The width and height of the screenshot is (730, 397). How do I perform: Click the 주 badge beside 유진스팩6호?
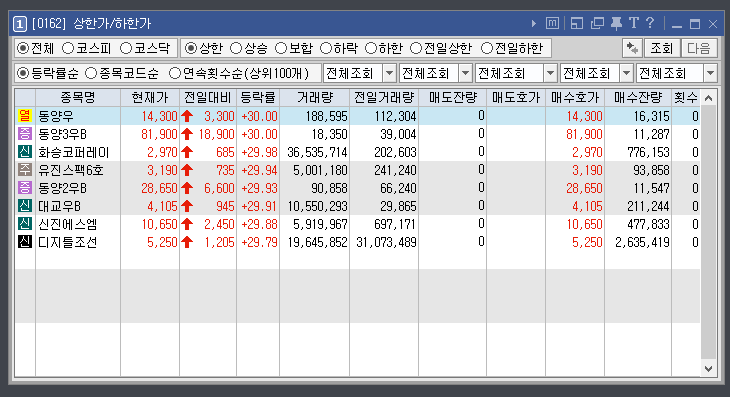[x=25, y=170]
